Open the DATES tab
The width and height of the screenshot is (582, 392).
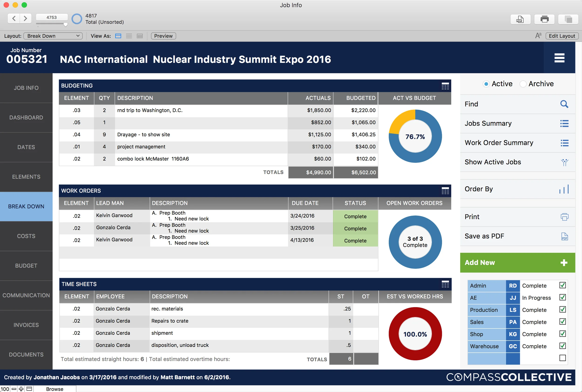26,147
